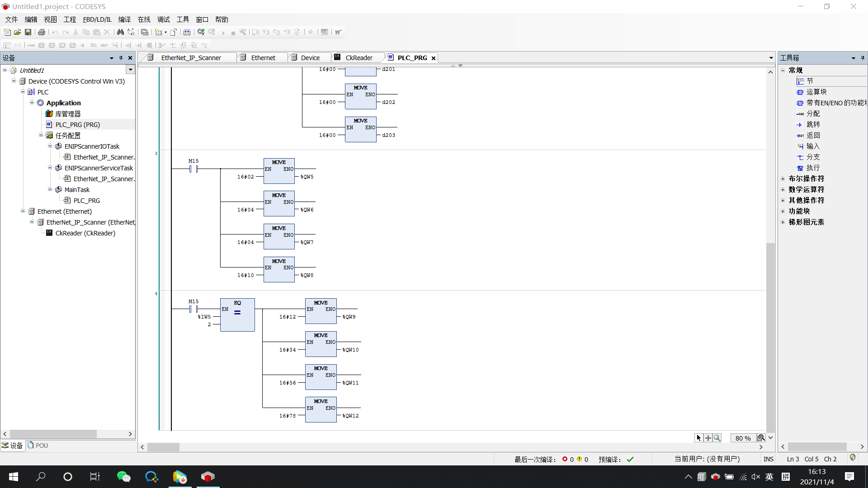Click the Replace toolbar icon
The width and height of the screenshot is (868, 488).
pyautogui.click(x=131, y=32)
